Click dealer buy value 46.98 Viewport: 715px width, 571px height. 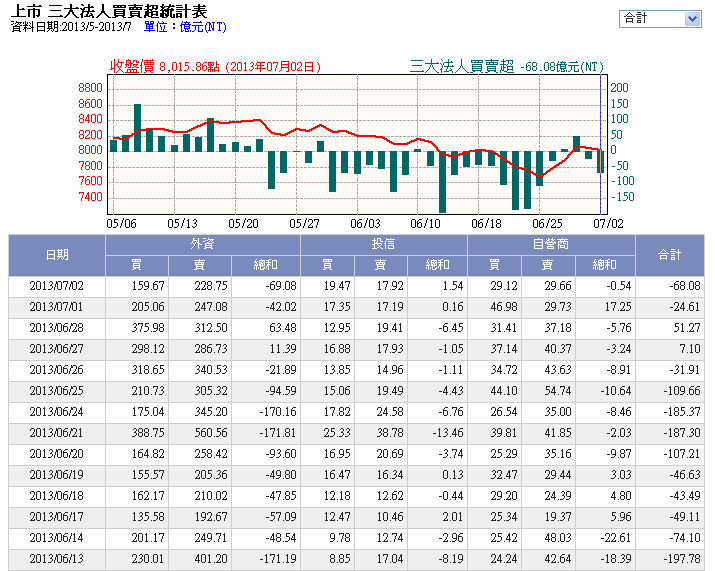click(x=504, y=307)
